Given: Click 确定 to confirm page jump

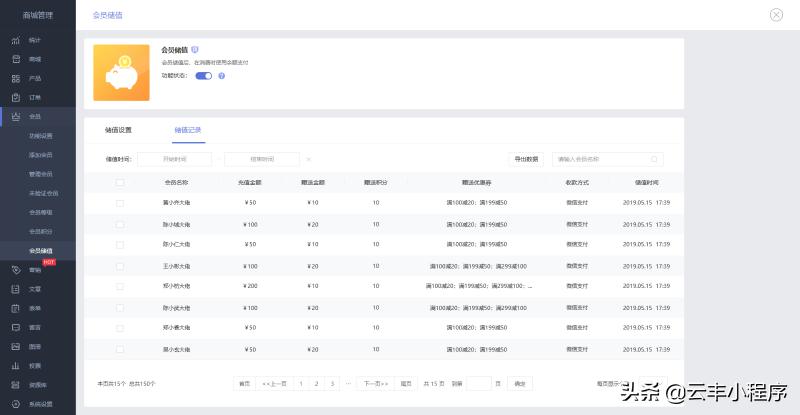Looking at the screenshot, I should [x=520, y=383].
